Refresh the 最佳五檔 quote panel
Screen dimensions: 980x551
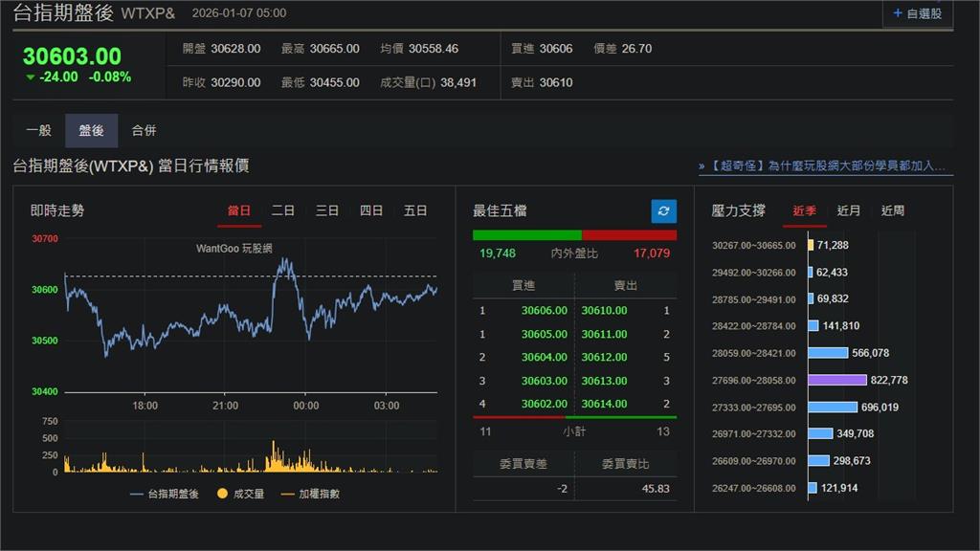coord(663,210)
